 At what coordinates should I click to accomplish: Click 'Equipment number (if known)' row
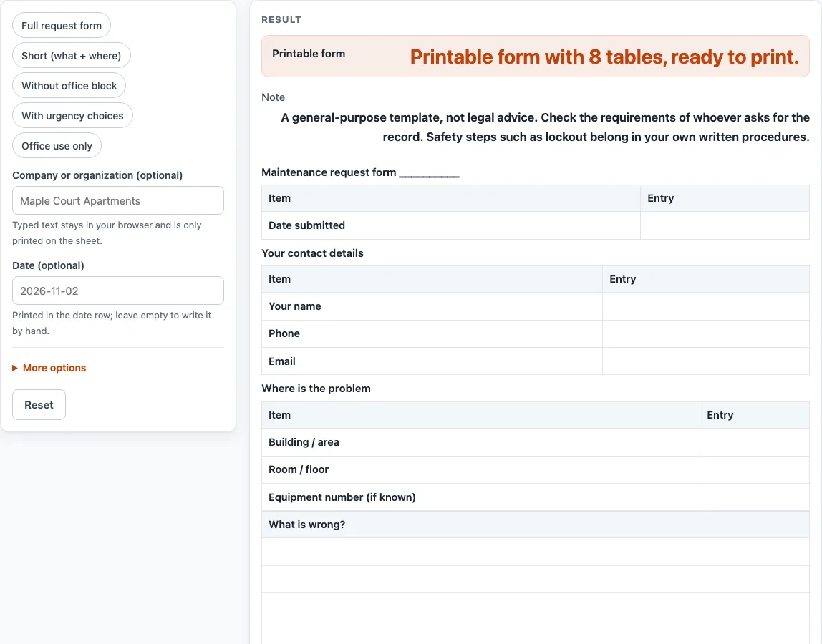click(536, 497)
